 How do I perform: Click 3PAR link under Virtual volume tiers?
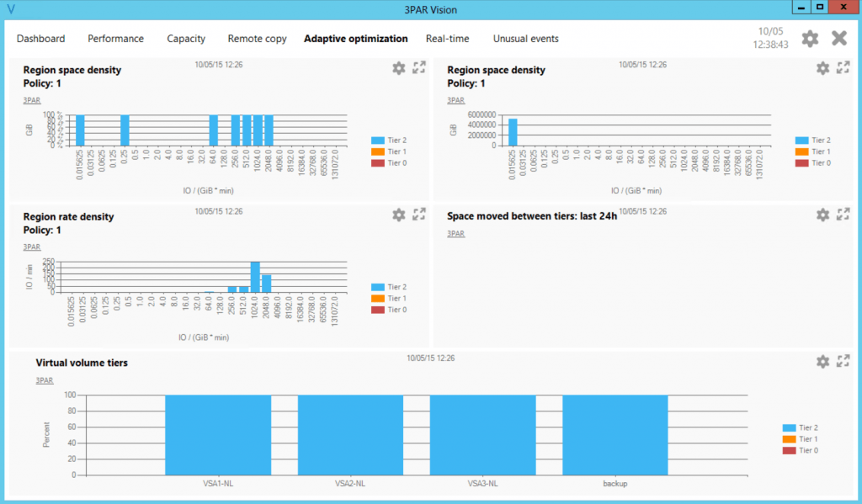[x=45, y=380]
